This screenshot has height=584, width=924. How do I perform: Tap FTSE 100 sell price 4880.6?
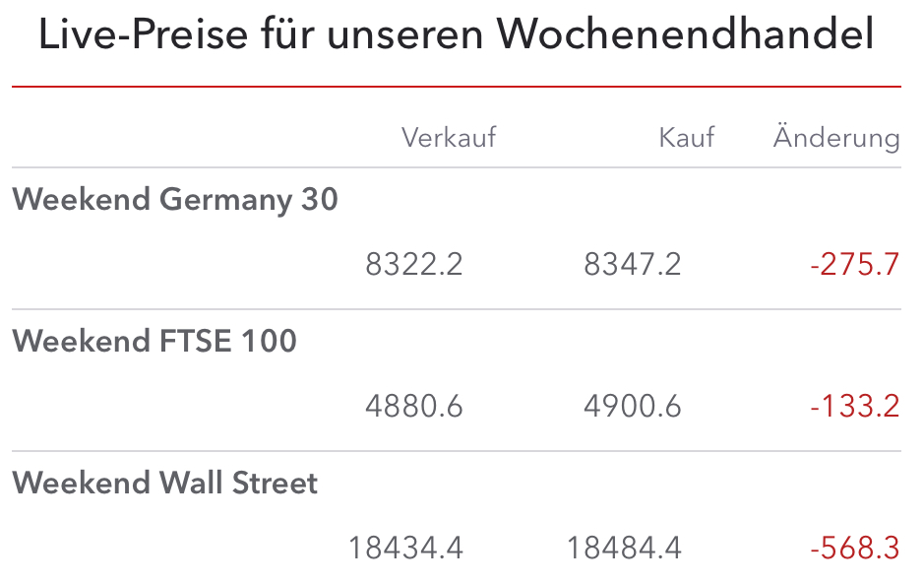(413, 406)
